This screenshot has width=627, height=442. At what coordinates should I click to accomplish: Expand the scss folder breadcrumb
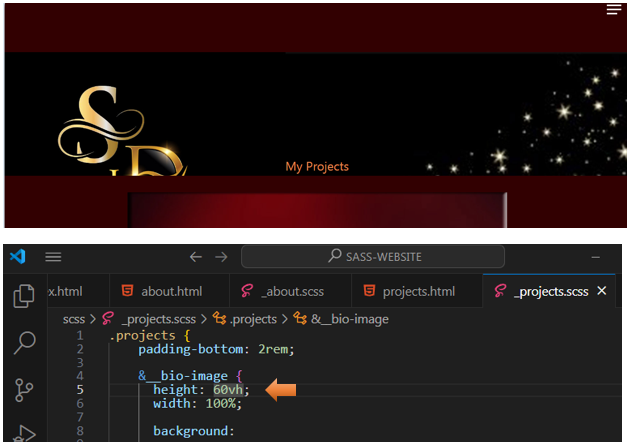pos(73,319)
